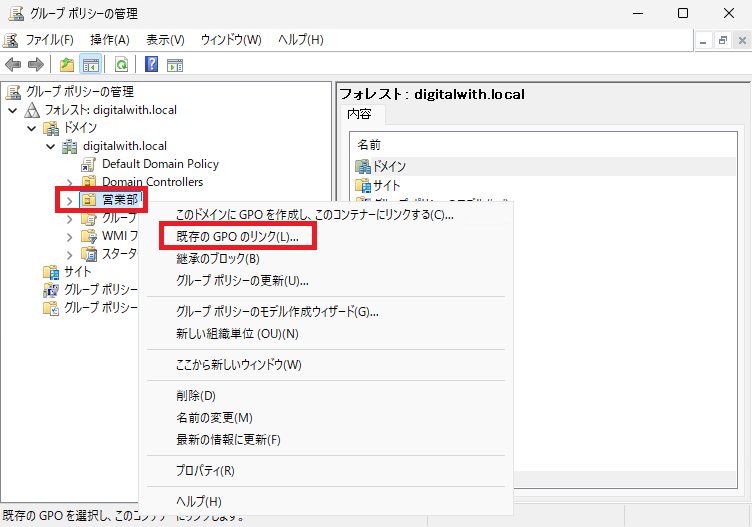This screenshot has height=527, width=752.
Task: Click the forest icon next to フォレスト: digitalwith.local
Action: tap(32, 110)
